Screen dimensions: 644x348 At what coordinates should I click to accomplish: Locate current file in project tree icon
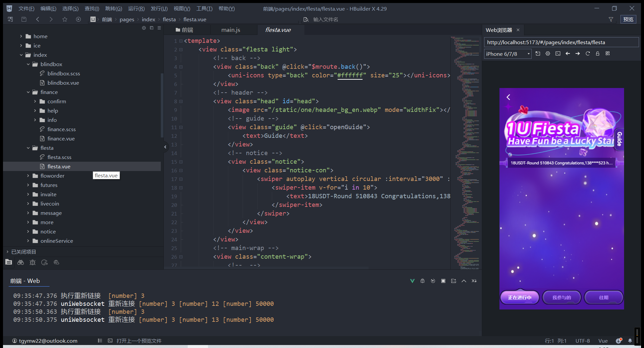144,28
